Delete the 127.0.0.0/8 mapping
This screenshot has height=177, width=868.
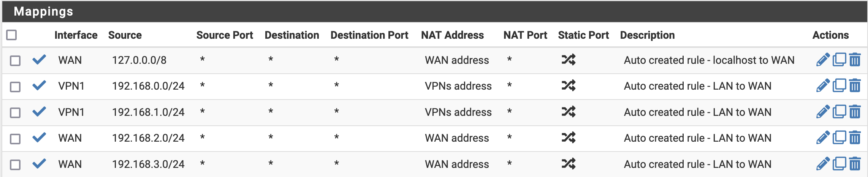pyautogui.click(x=855, y=60)
